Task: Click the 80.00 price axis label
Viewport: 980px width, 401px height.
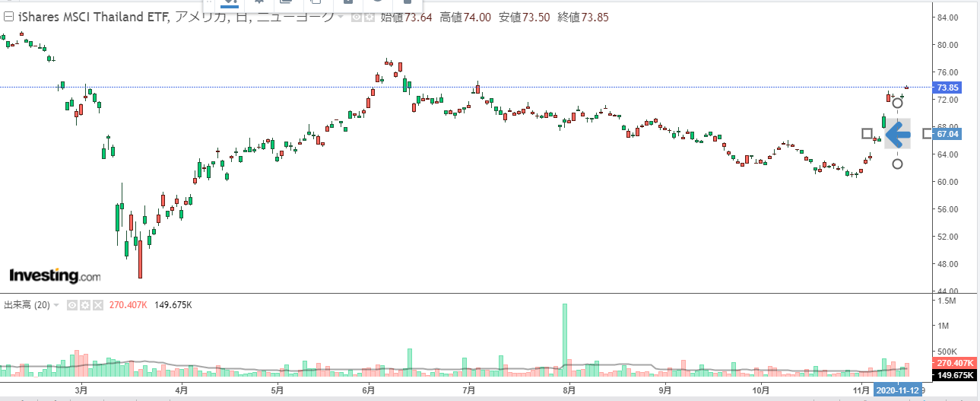Action: [947, 45]
